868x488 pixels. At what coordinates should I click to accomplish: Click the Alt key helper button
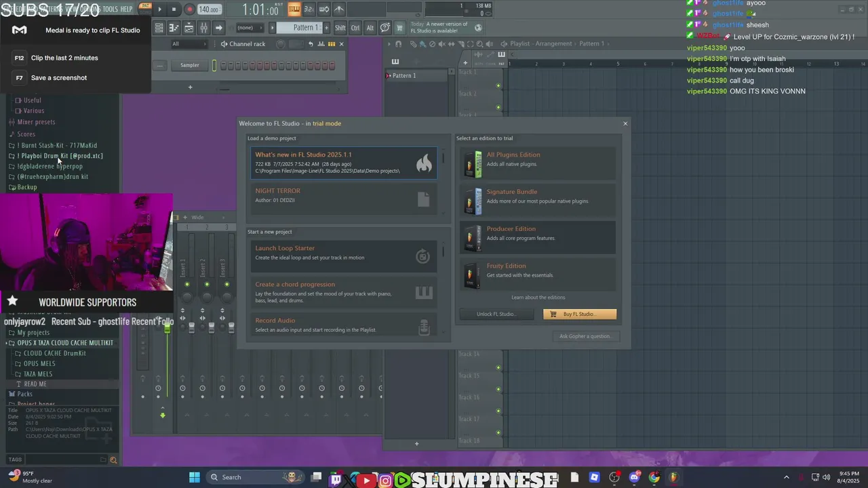(x=370, y=28)
